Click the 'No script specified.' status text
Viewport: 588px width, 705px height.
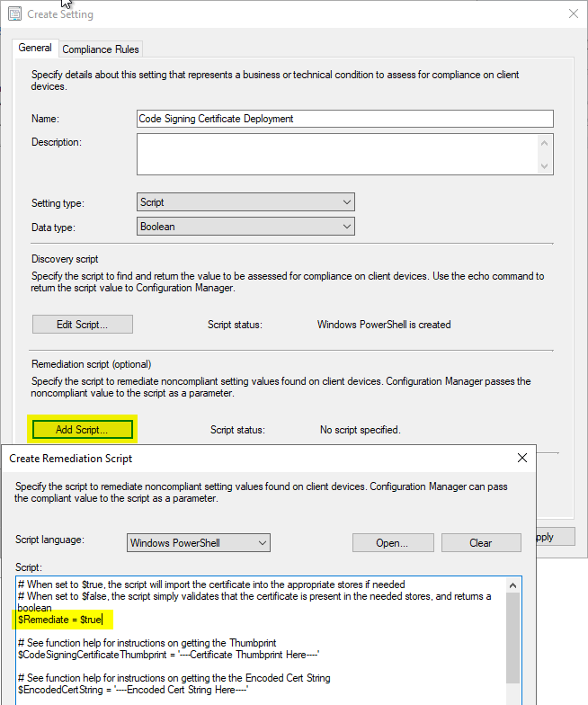[x=360, y=430]
